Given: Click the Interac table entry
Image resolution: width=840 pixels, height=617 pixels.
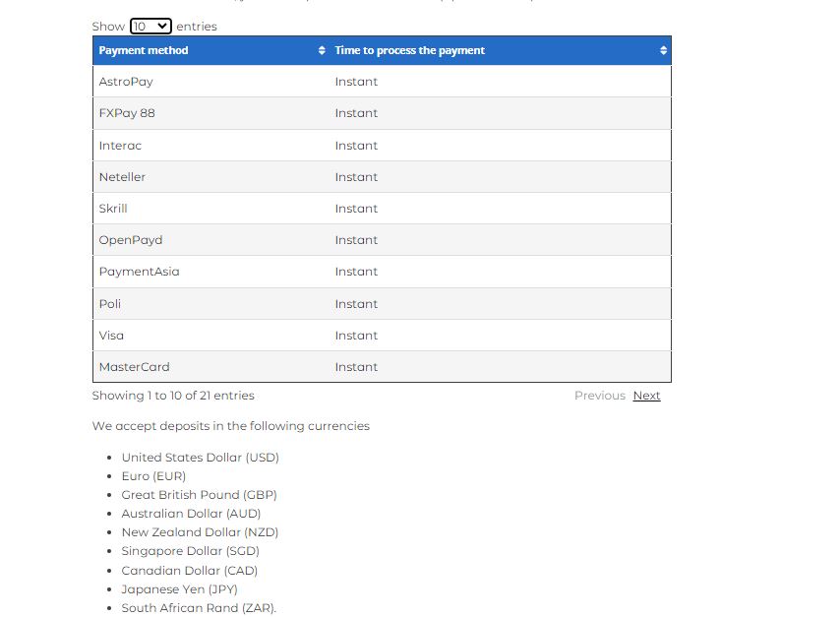Looking at the screenshot, I should (x=120, y=146).
